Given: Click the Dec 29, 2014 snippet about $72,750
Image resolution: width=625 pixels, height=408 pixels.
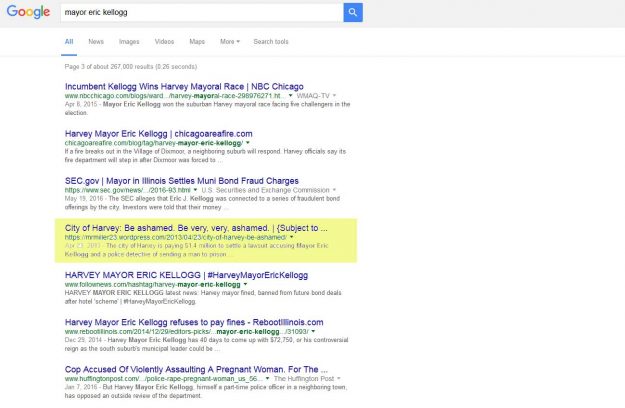Looking at the screenshot, I should tap(206, 344).
